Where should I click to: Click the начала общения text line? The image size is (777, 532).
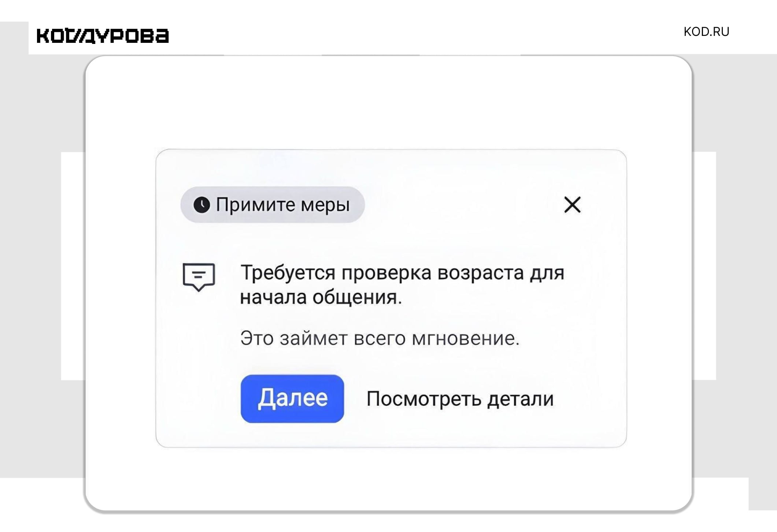pyautogui.click(x=321, y=297)
